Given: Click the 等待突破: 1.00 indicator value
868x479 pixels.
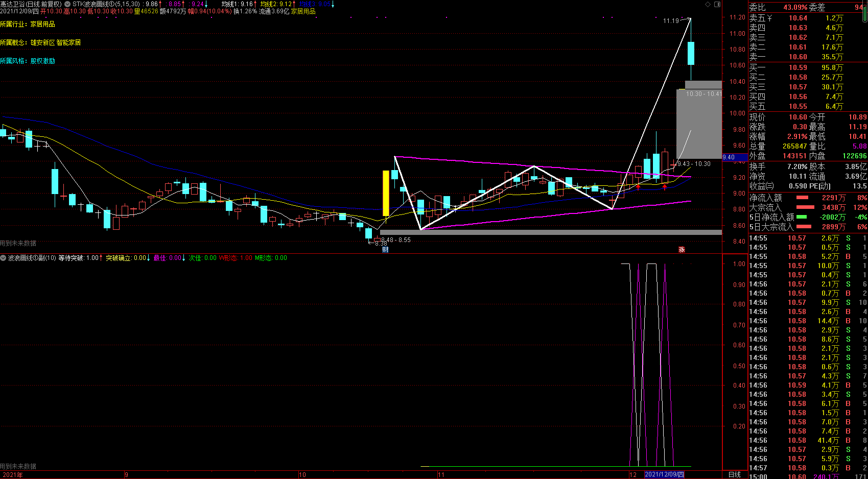Looking at the screenshot, I should (x=80, y=258).
